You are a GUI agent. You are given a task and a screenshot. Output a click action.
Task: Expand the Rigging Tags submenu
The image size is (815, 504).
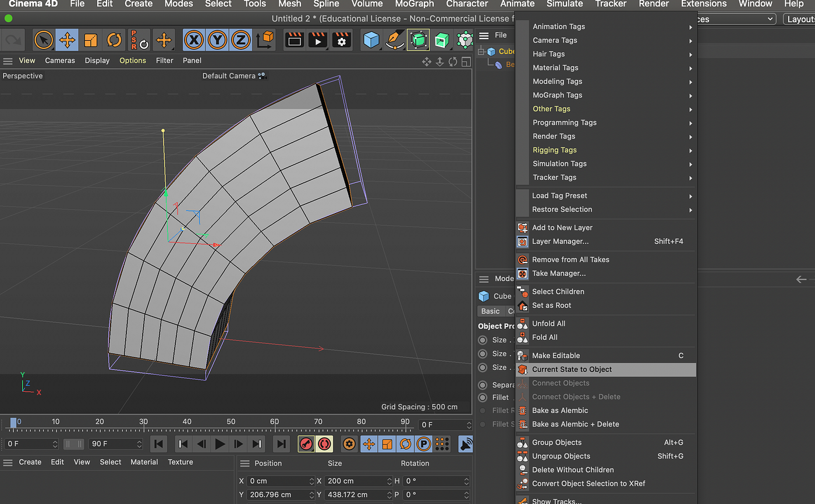[606, 150]
